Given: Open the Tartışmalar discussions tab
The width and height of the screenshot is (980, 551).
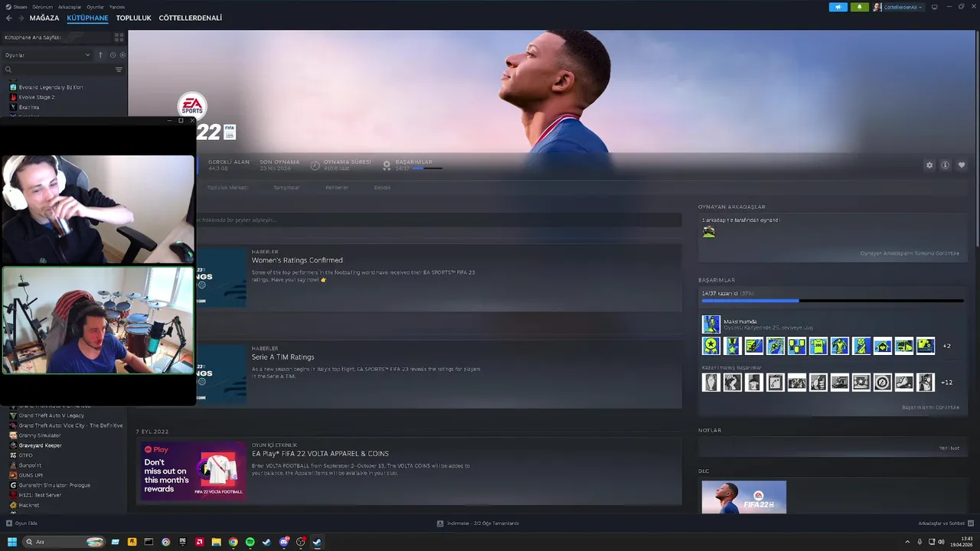Looking at the screenshot, I should click(286, 187).
